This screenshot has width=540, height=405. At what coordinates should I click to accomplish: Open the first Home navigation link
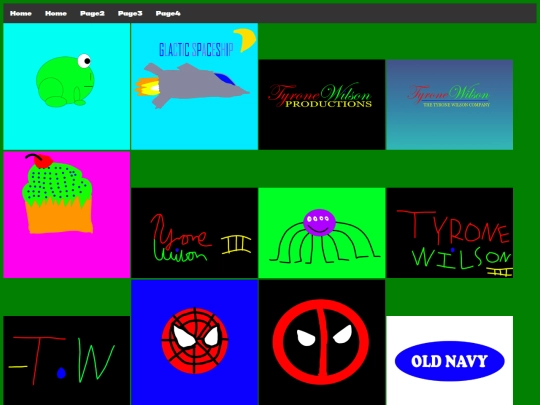pos(21,13)
